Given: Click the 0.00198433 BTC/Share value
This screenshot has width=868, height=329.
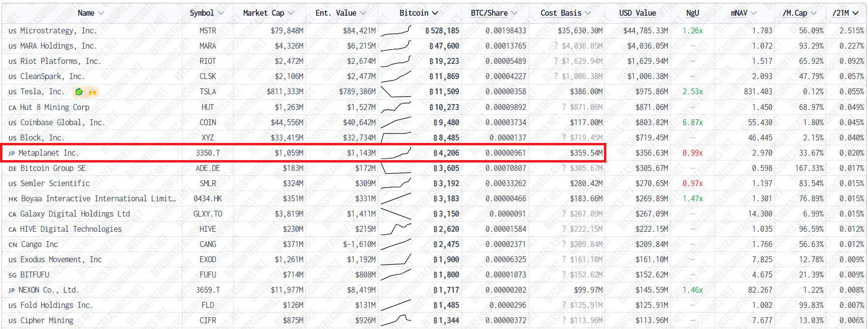Looking at the screenshot, I should 506,30.
